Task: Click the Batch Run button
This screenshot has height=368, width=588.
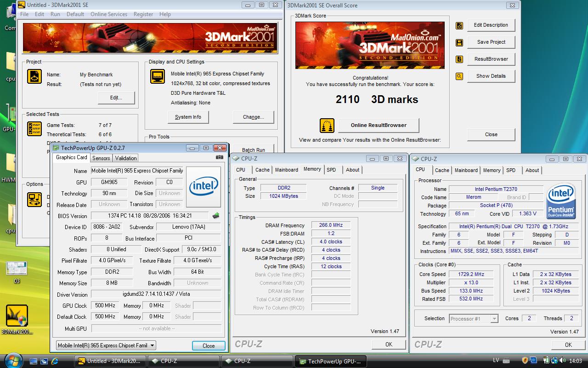Action: (254, 150)
